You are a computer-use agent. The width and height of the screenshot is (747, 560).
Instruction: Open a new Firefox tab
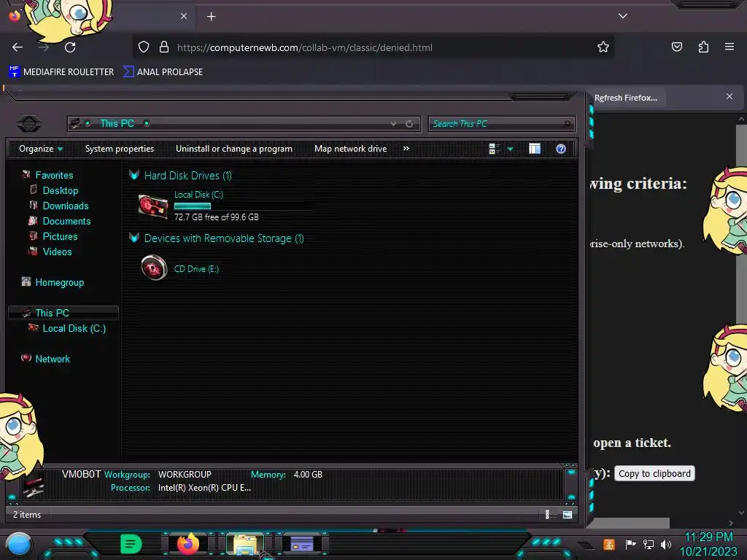point(211,17)
